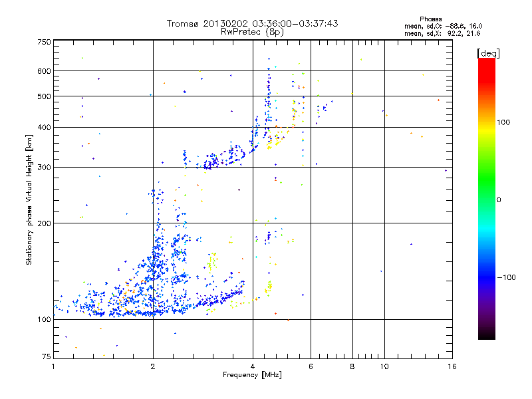The width and height of the screenshot is (532, 399).
Task: Click the x-axis '1' tick label
Action: (x=53, y=366)
